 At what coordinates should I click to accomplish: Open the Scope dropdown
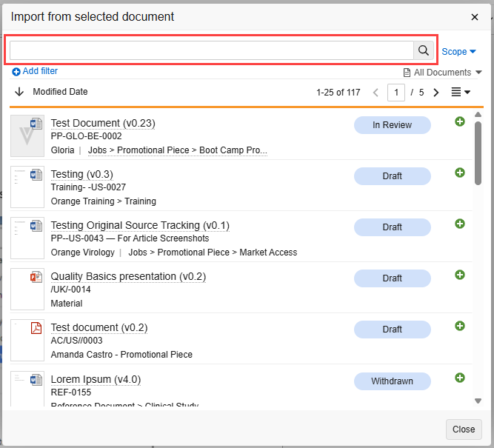(458, 52)
